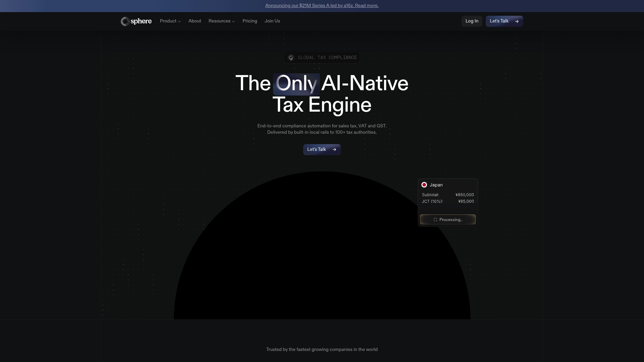Click the hero Let's Talk button
The height and width of the screenshot is (362, 644).
[x=322, y=149]
